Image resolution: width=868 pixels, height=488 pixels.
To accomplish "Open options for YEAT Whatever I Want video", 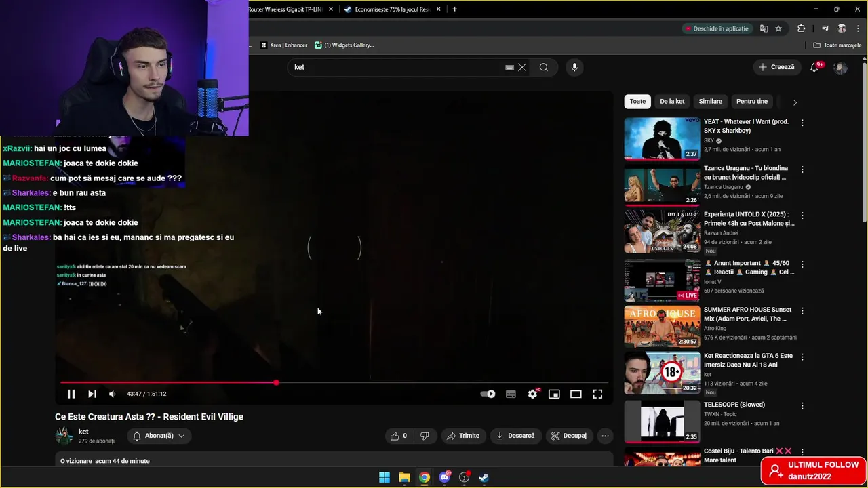I will click(x=802, y=123).
